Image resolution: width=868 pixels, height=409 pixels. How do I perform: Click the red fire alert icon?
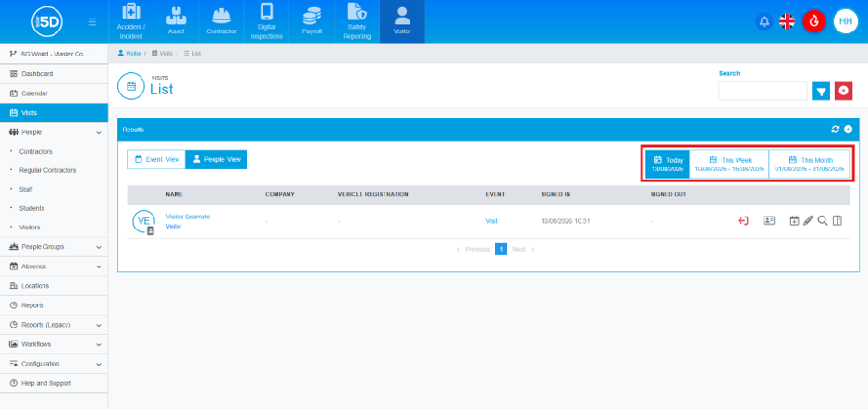pos(813,21)
